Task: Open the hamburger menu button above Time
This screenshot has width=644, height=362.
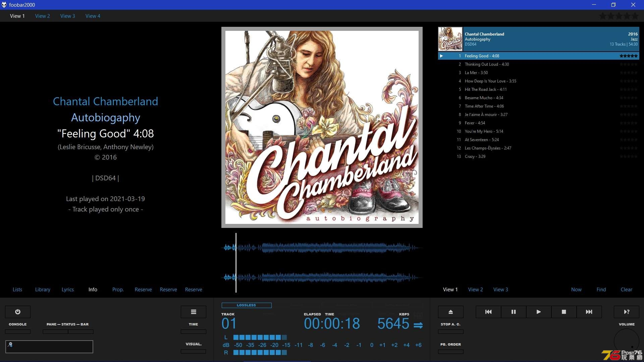Action: pos(194,312)
